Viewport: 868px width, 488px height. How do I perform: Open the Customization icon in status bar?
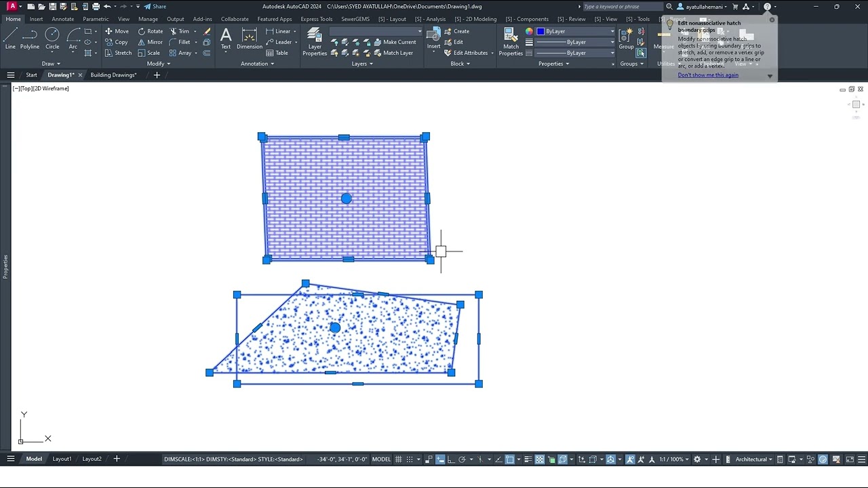pos(862,459)
